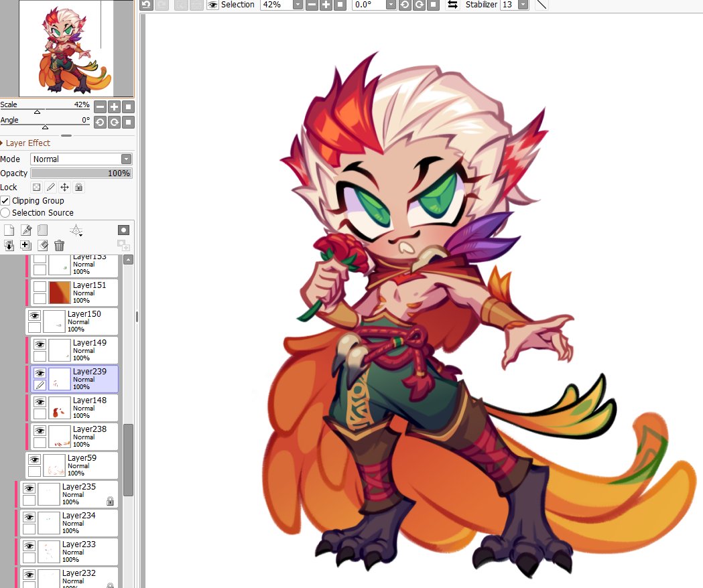Click the Stabilizer value field showing 13
This screenshot has width=703, height=588.
point(509,5)
